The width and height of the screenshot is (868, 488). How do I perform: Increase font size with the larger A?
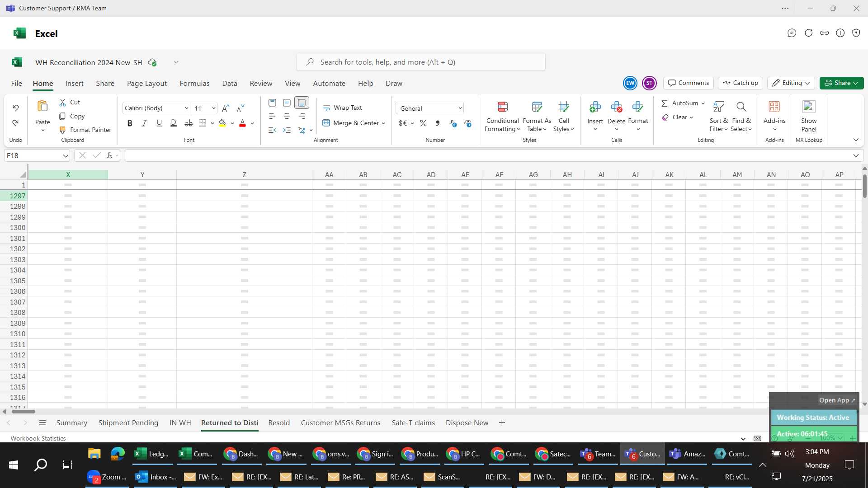coord(226,108)
